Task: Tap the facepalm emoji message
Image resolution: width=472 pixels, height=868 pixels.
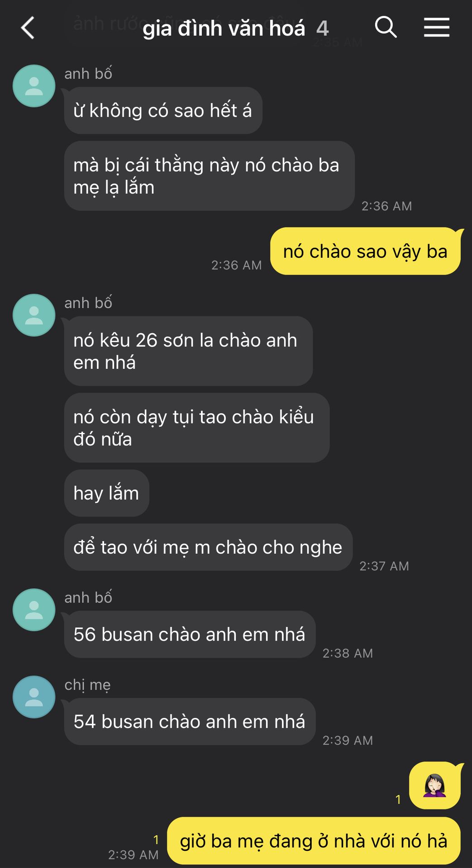Action: pos(435,785)
